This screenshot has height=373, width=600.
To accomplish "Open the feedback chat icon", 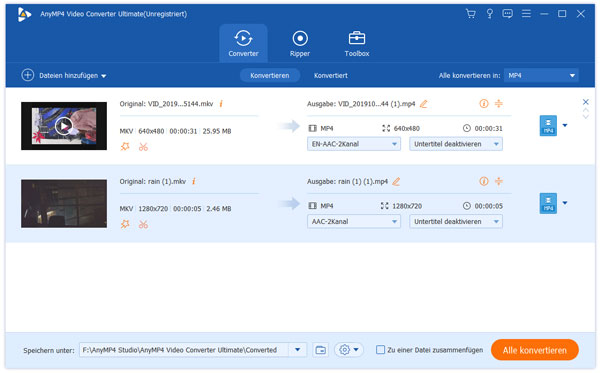I will coord(507,14).
